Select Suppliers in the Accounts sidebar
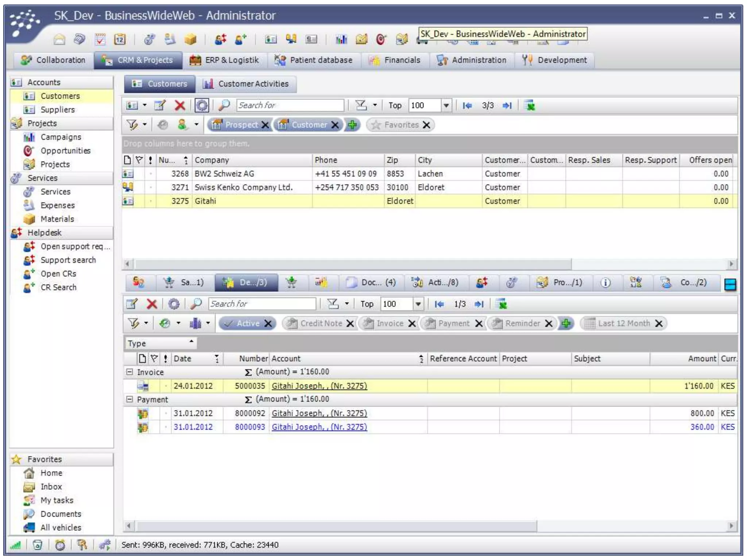Screen dimensions: 747x560 pyautogui.click(x=58, y=109)
